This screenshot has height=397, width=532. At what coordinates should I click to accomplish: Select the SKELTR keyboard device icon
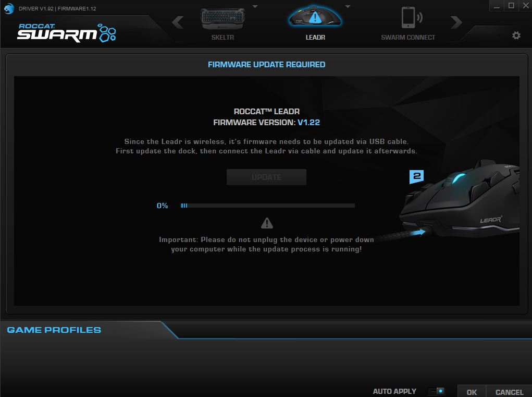(222, 18)
